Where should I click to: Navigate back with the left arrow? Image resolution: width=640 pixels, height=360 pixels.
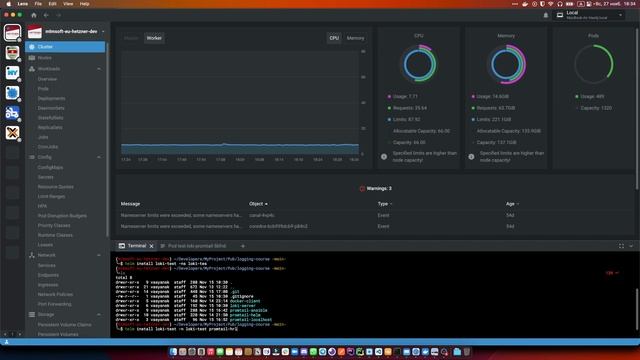coord(46,15)
